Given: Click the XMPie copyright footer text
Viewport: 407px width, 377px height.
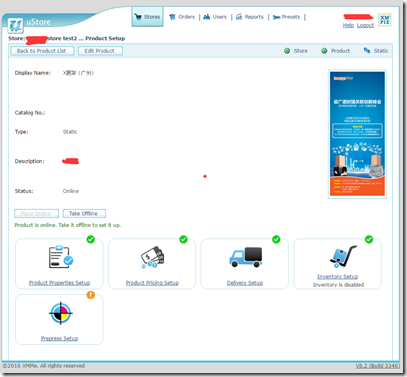Looking at the screenshot, I should [x=44, y=366].
